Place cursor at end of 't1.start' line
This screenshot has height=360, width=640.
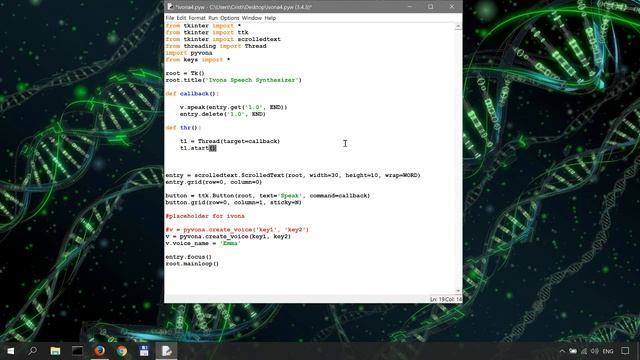216,148
